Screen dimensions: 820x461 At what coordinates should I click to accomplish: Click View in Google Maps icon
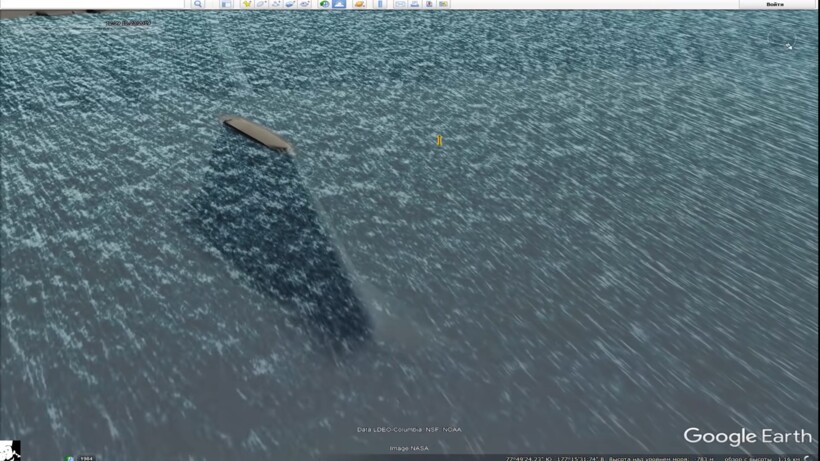443,4
